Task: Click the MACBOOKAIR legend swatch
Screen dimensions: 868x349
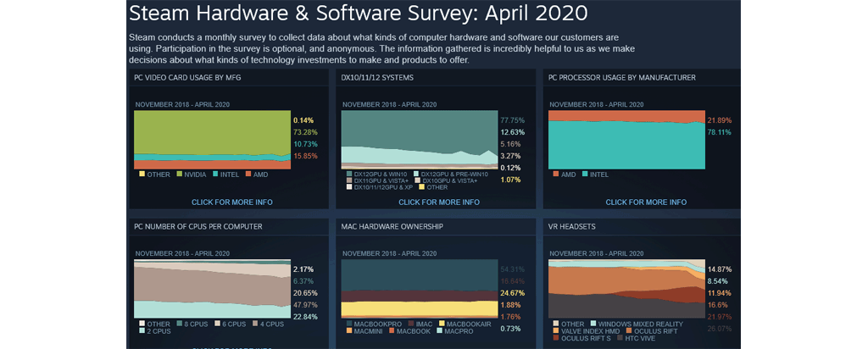Action: click(x=442, y=324)
